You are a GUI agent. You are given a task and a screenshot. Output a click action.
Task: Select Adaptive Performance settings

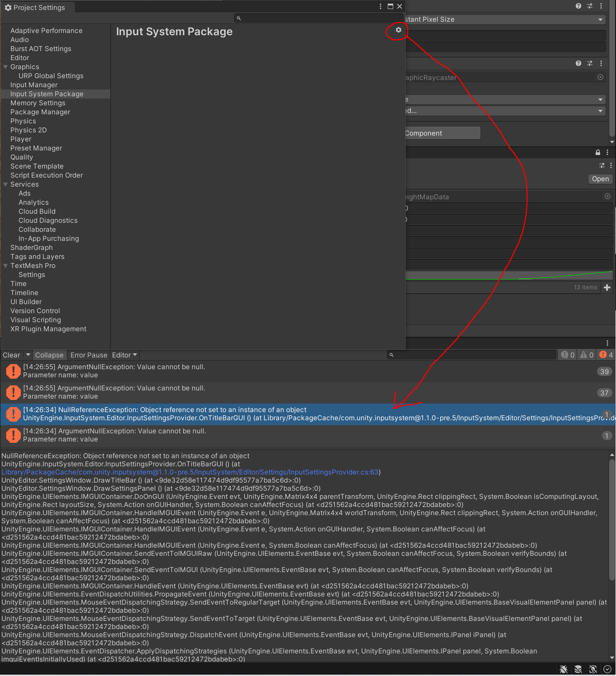47,31
